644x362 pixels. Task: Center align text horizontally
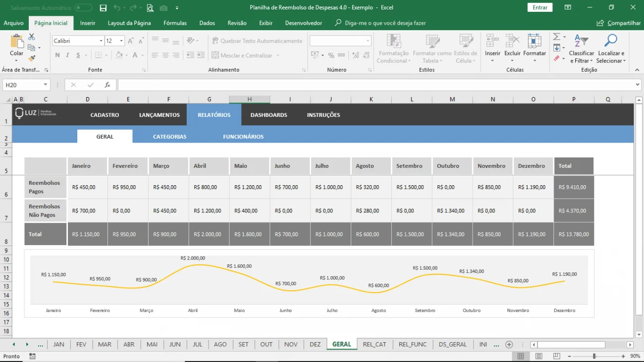coord(165,55)
